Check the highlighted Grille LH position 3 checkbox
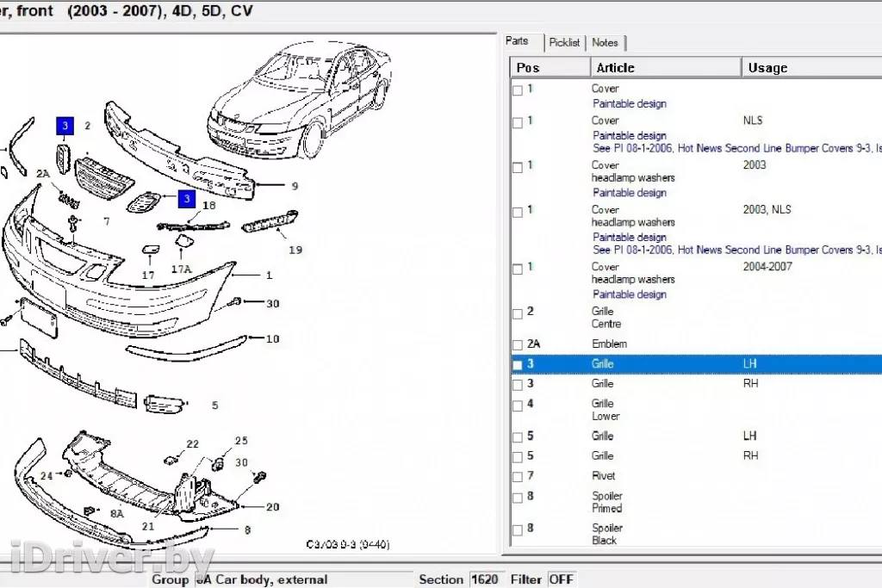The width and height of the screenshot is (882, 588). pos(518,365)
